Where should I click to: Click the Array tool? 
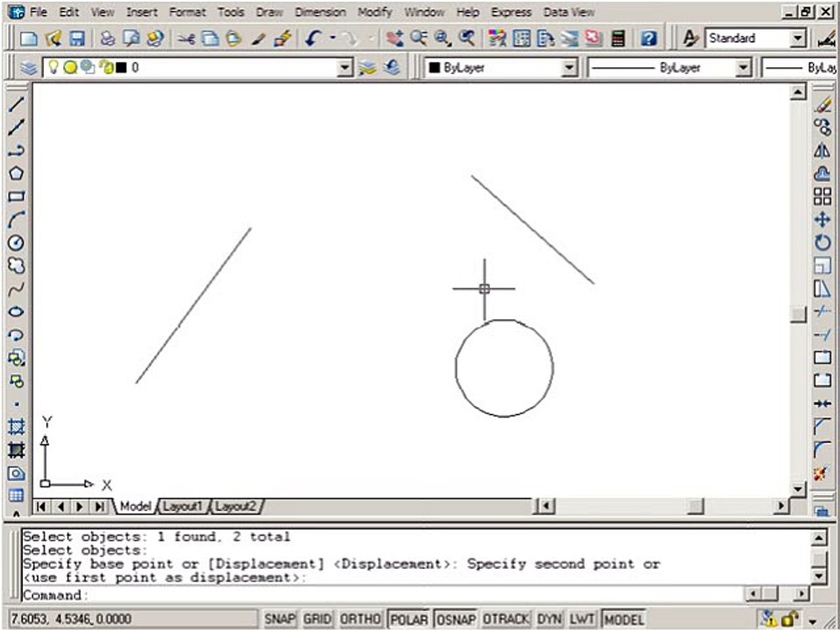(x=822, y=197)
